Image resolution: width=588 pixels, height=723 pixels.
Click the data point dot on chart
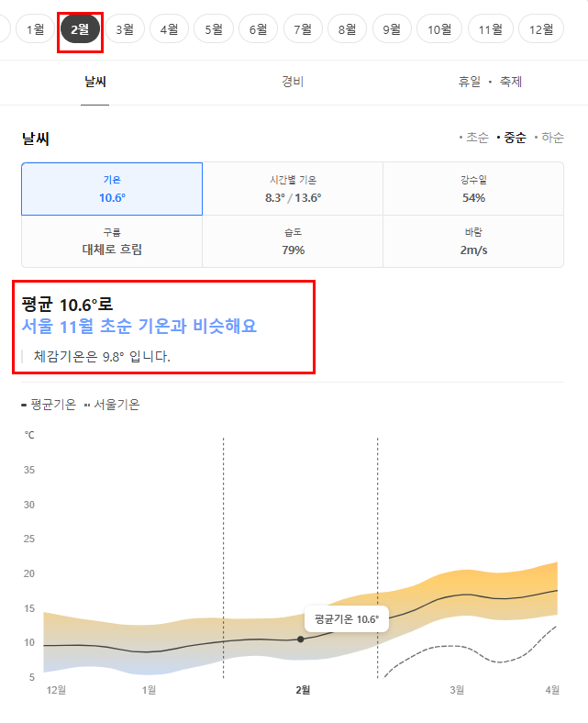(301, 640)
